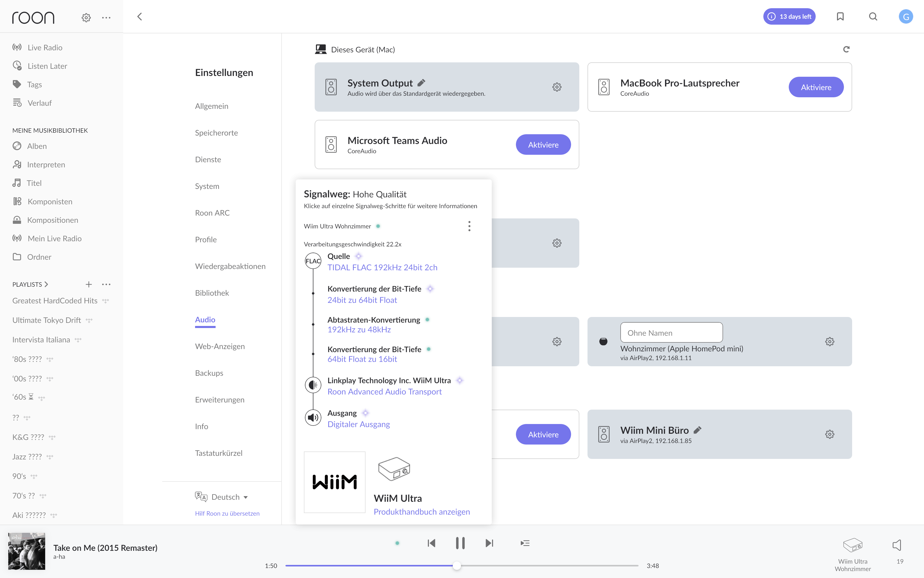Screen dimensions: 924x578
Task: Click Hilf Roon zu übersetzen link
Action: point(227,513)
